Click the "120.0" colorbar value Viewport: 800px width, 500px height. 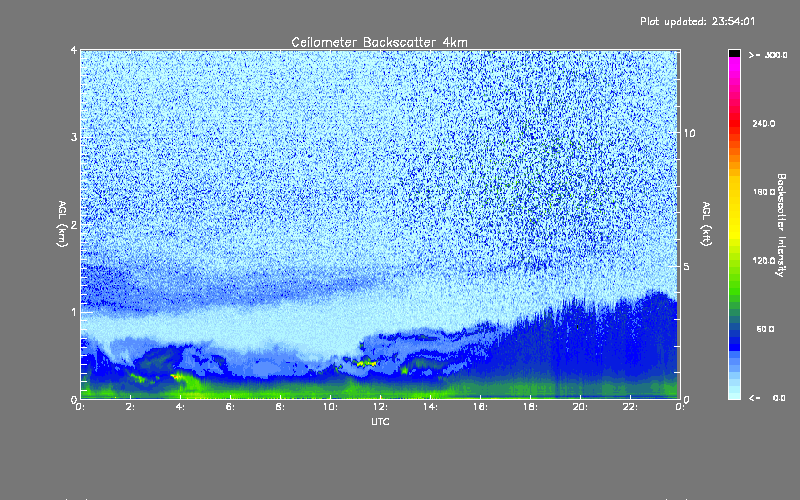click(764, 260)
